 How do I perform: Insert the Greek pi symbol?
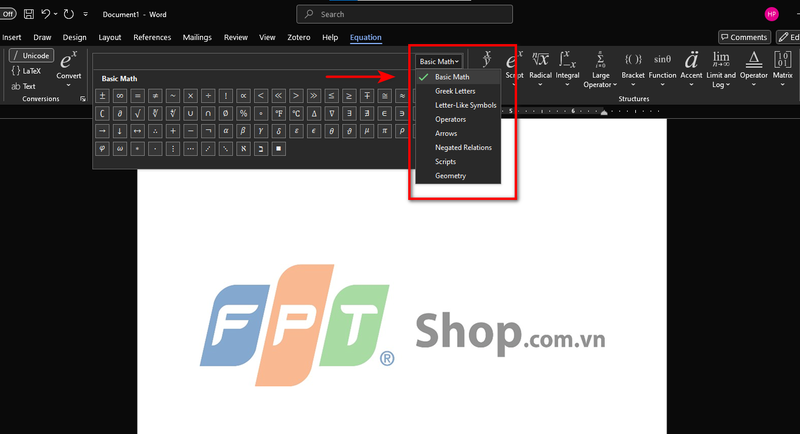[385, 131]
